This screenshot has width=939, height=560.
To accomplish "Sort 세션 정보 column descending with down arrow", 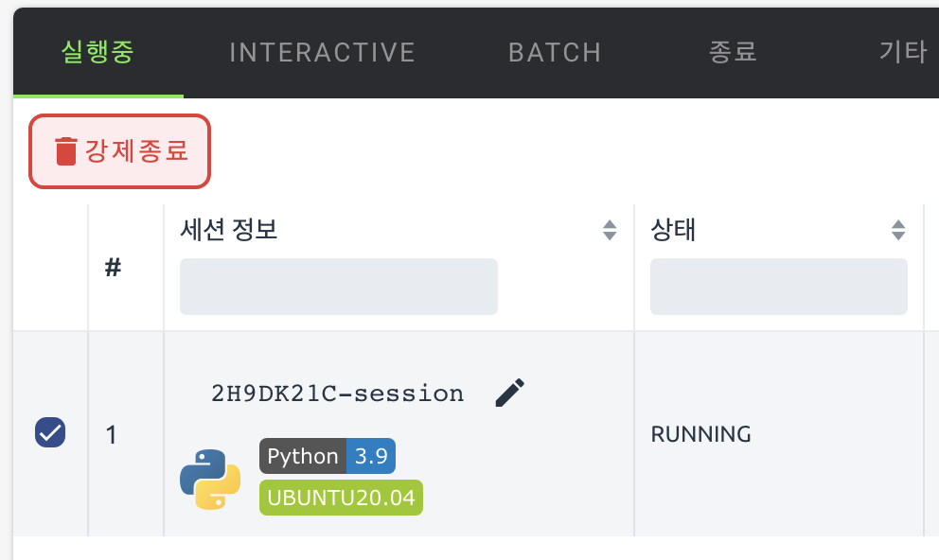I will pos(609,236).
